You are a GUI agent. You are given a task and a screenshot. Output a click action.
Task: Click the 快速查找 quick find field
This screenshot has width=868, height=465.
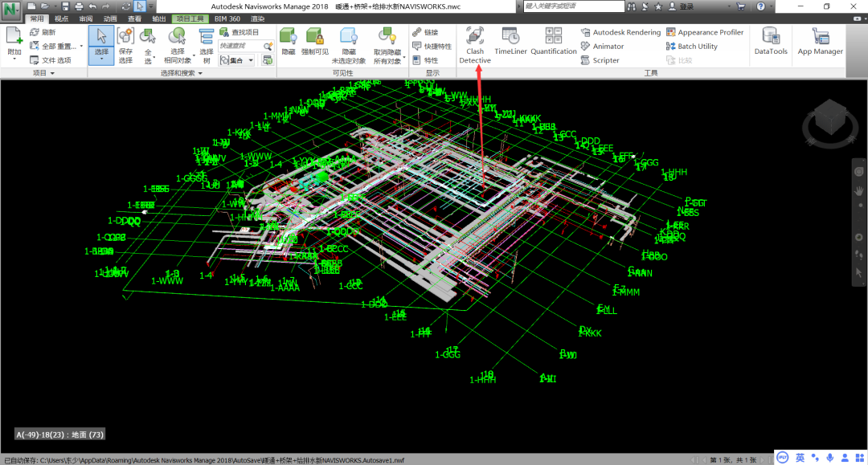click(x=241, y=46)
